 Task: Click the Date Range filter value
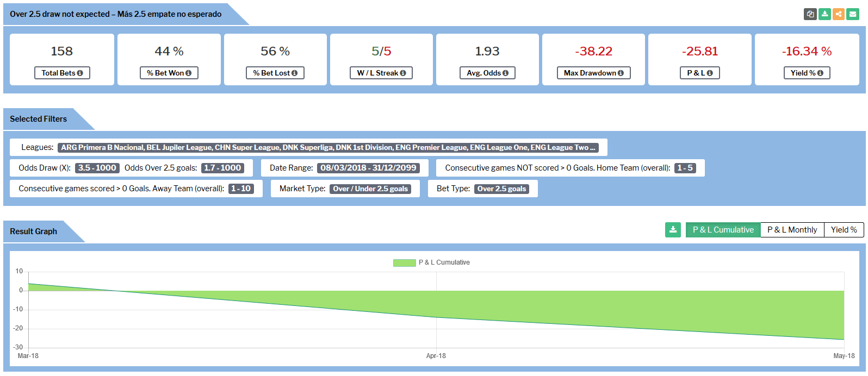(368, 168)
